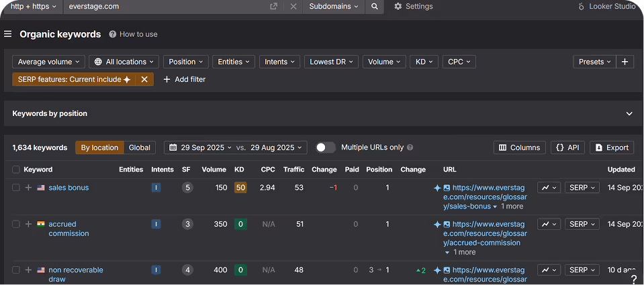Click the plus icon for accrued commission
The width and height of the screenshot is (644, 285).
[28, 224]
